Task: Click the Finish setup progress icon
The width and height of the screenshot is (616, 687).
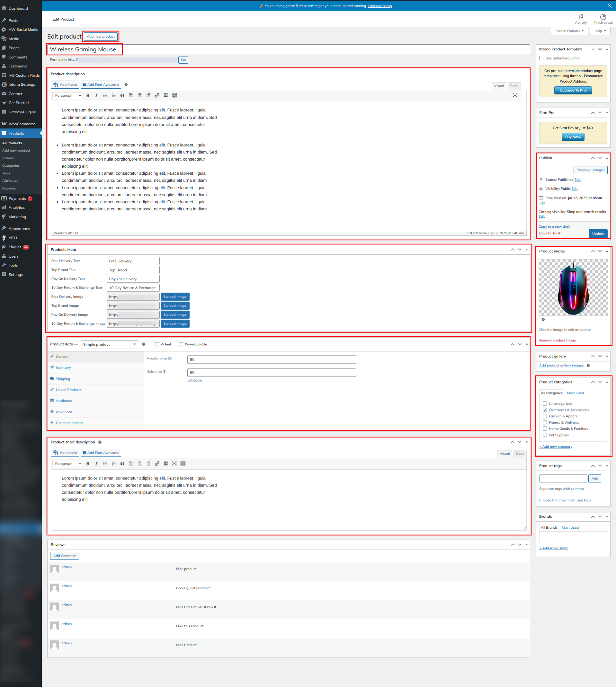Action: tap(603, 17)
